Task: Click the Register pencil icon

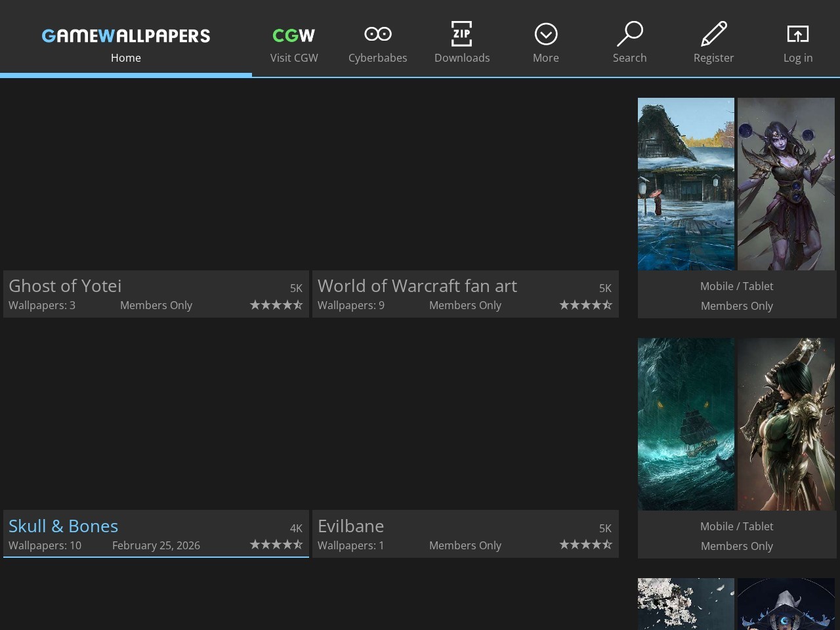Action: [x=713, y=34]
